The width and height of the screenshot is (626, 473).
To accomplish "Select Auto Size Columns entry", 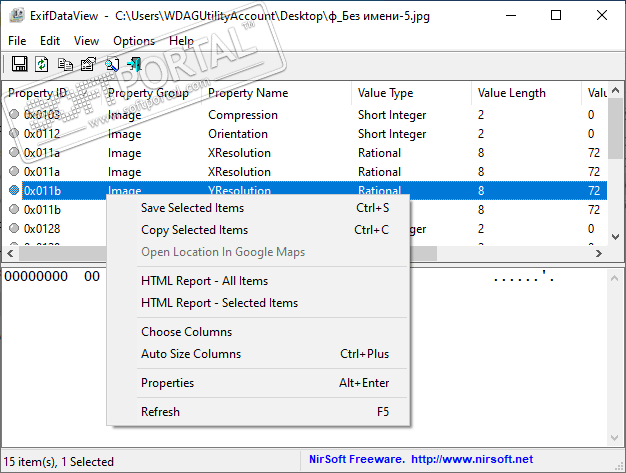I will pos(258,354).
